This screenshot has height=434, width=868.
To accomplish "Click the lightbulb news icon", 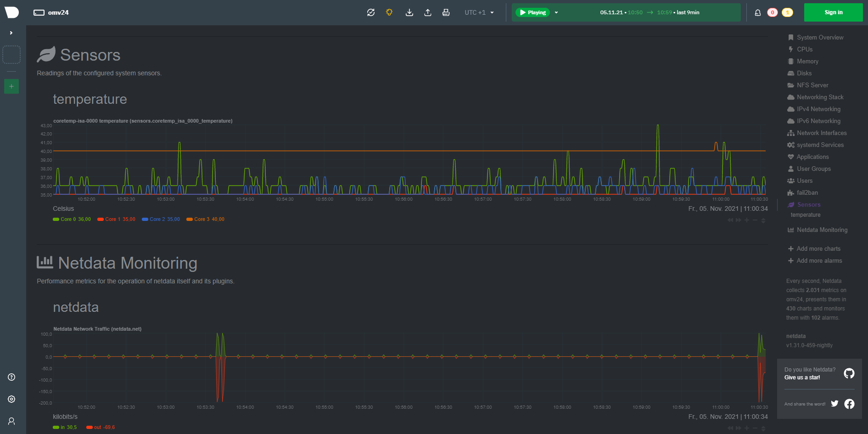I will [389, 12].
